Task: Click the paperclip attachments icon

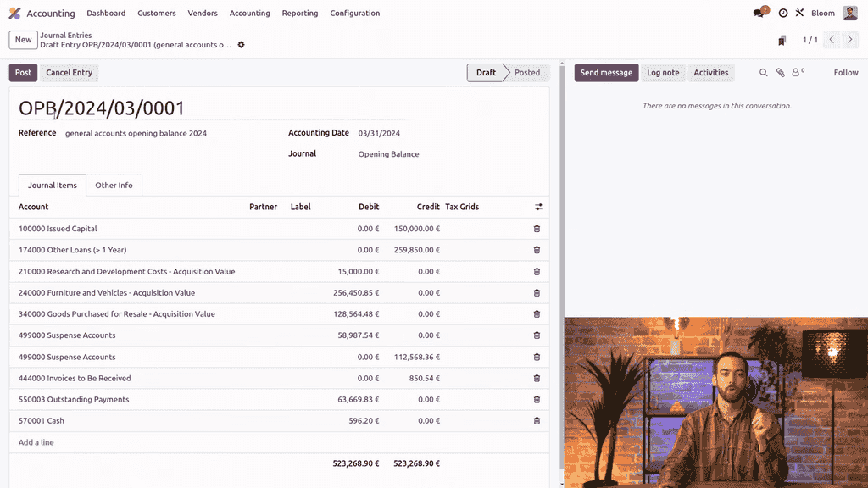Action: (x=781, y=73)
